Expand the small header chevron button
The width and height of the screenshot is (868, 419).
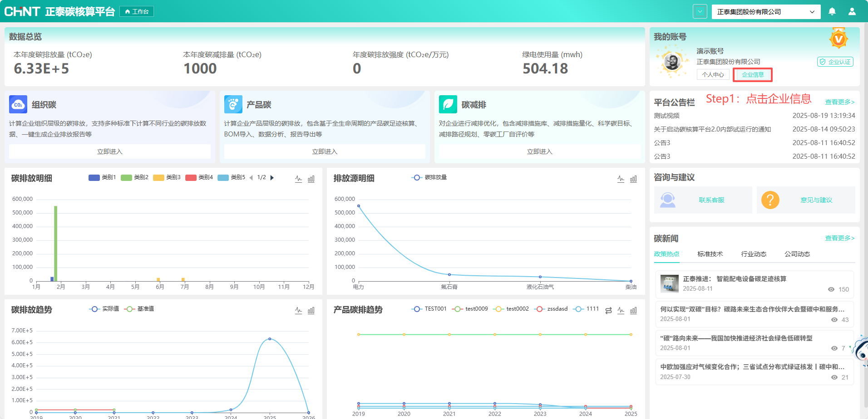pos(700,12)
